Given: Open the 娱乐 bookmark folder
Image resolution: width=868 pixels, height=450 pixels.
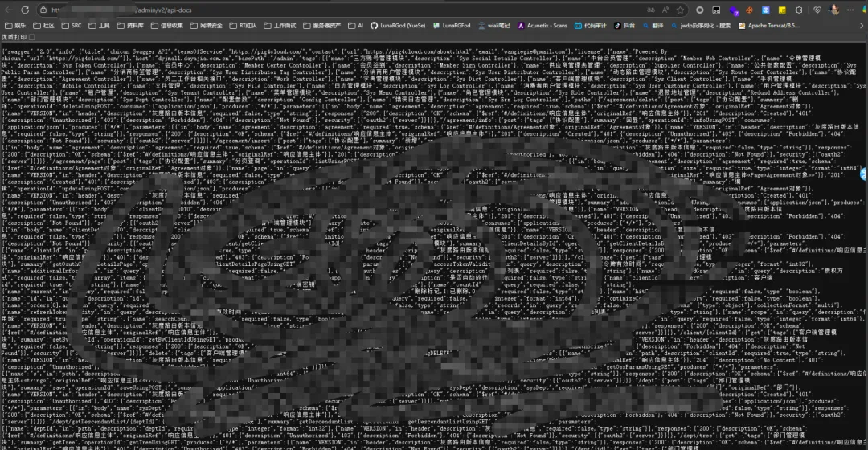Looking at the screenshot, I should point(15,26).
